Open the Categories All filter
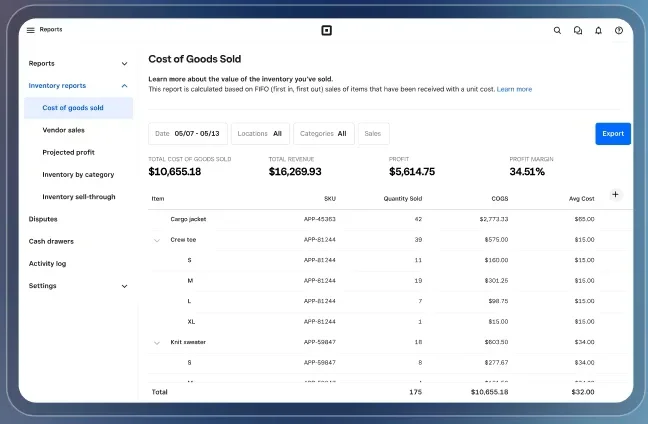This screenshot has width=648, height=424. pyautogui.click(x=324, y=133)
